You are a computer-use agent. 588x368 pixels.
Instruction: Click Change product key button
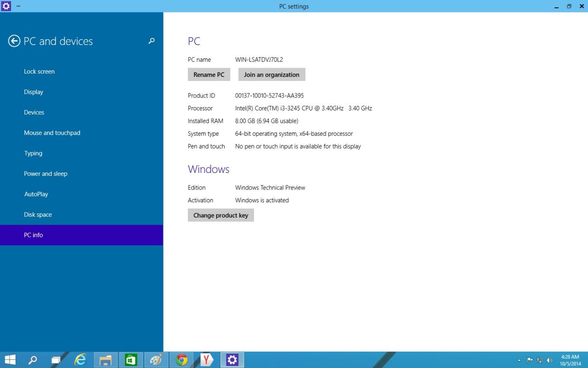click(x=220, y=215)
